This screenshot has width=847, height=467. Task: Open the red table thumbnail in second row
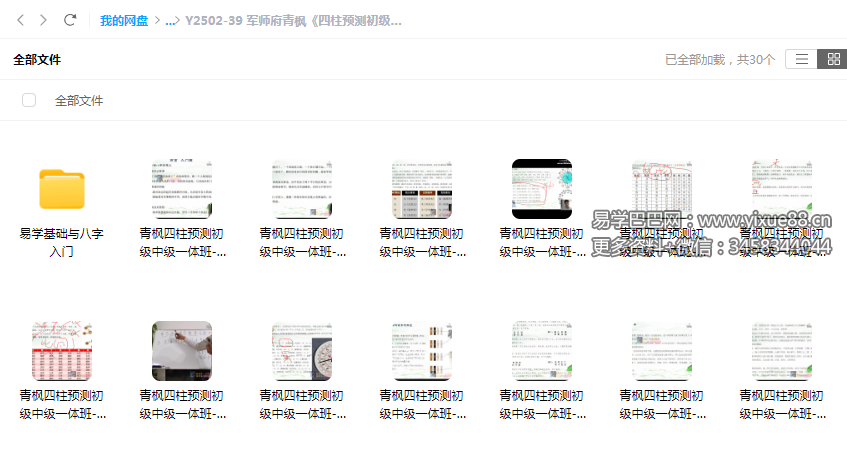coord(62,351)
